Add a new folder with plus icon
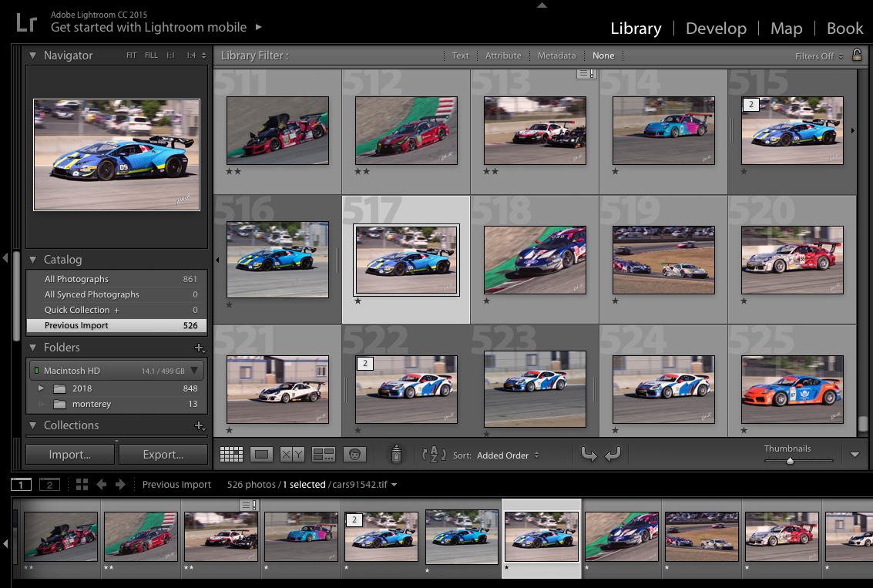The height and width of the screenshot is (588, 873). (x=200, y=348)
